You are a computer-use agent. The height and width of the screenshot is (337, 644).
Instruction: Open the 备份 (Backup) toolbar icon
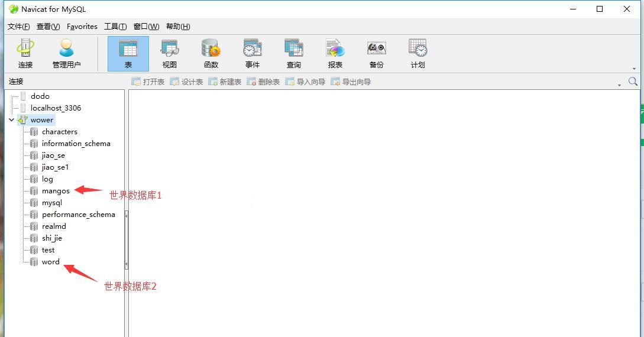pyautogui.click(x=376, y=54)
